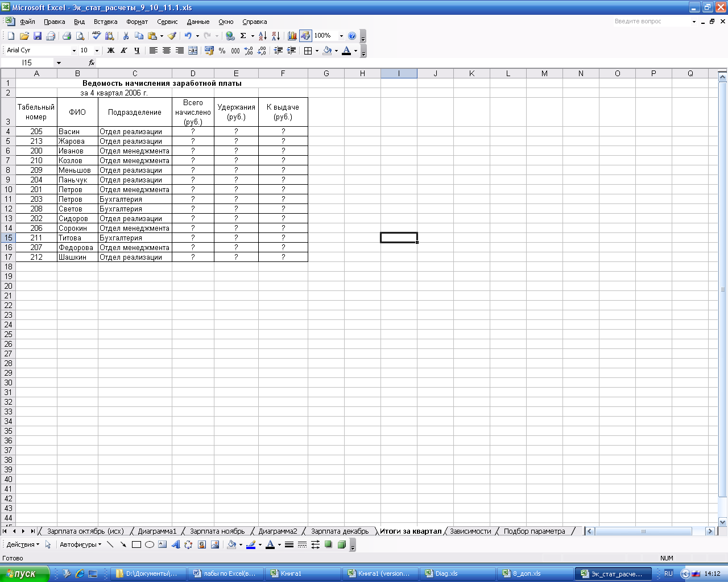Switch to Diag.xls taskbar button
Image resolution: width=728 pixels, height=582 pixels.
457,573
